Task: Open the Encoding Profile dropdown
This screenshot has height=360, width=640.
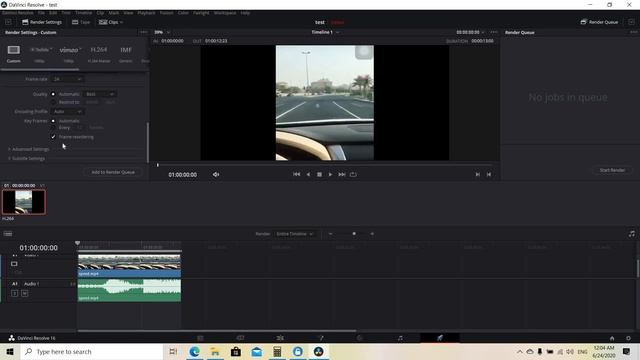Action: tap(67, 111)
